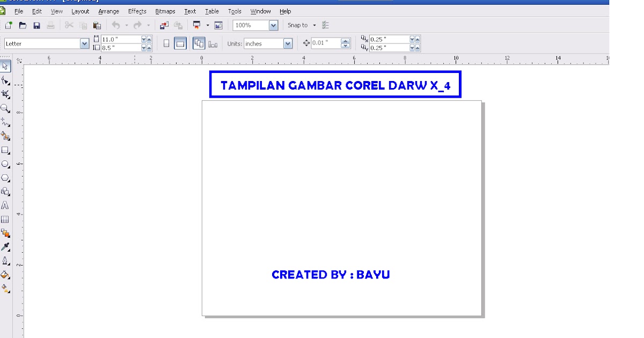The height and width of the screenshot is (338, 644).
Task: Open the Tools menu
Action: (x=235, y=11)
